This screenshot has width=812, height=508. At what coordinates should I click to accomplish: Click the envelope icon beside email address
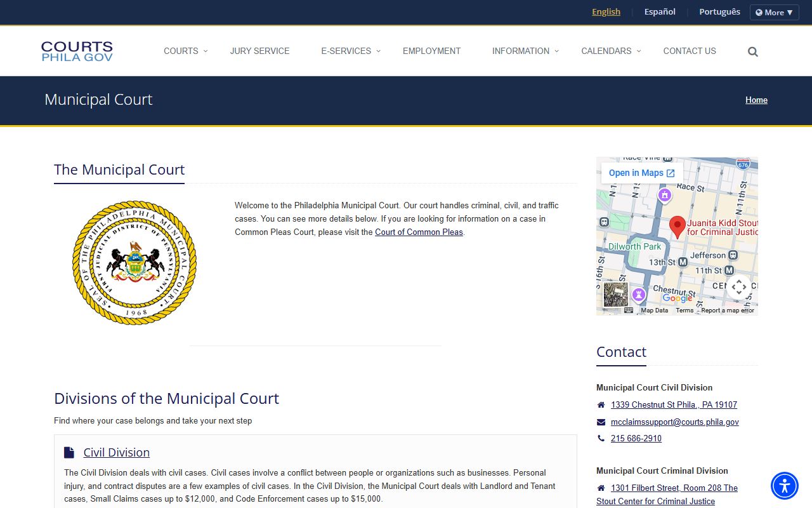click(x=601, y=422)
